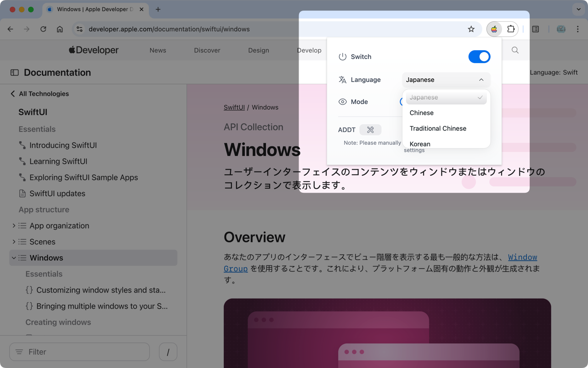Click the browser forward arrow

(x=27, y=29)
